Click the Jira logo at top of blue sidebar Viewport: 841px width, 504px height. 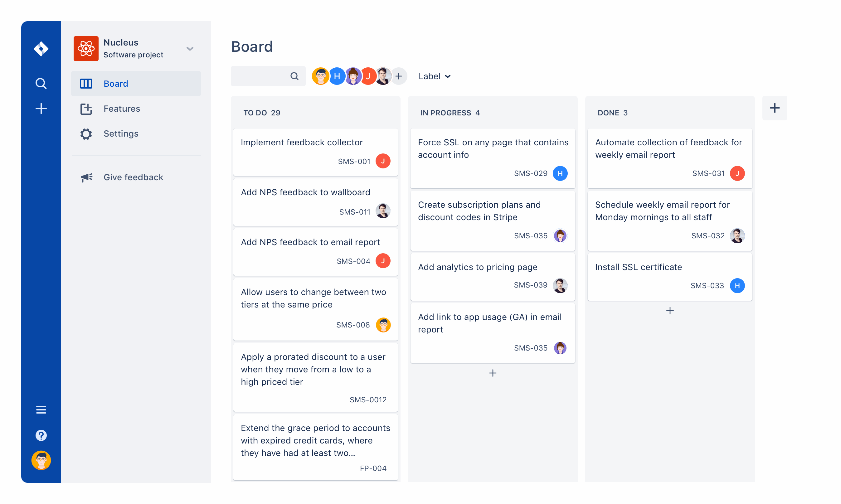tap(41, 49)
